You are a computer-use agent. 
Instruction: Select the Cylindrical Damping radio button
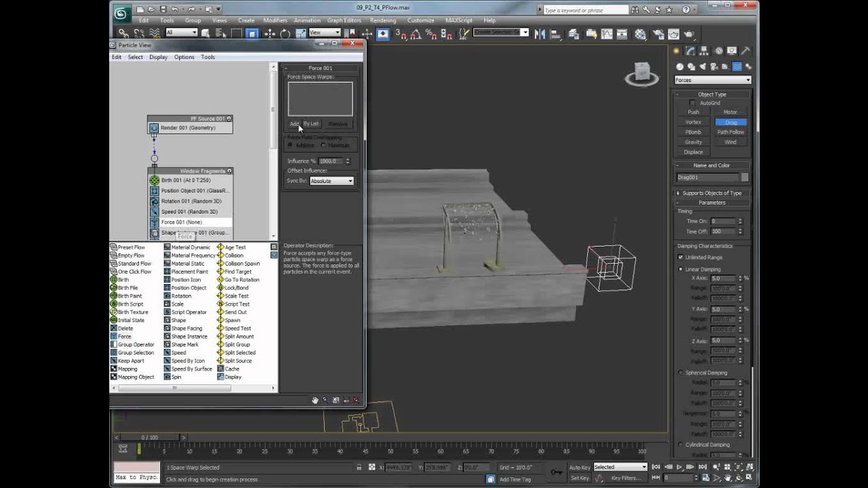(681, 445)
